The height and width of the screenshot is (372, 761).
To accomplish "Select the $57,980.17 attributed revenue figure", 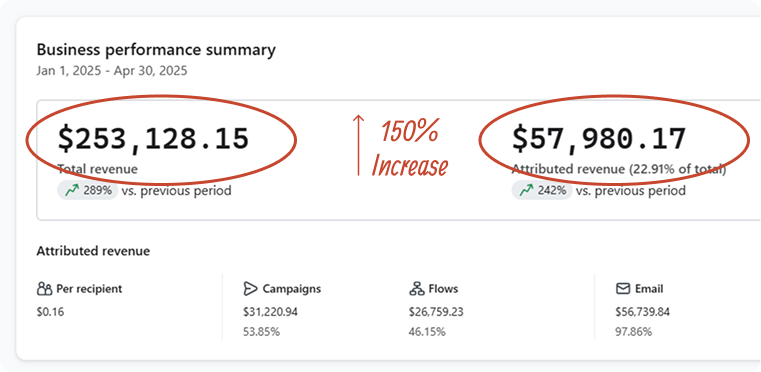I will click(599, 138).
